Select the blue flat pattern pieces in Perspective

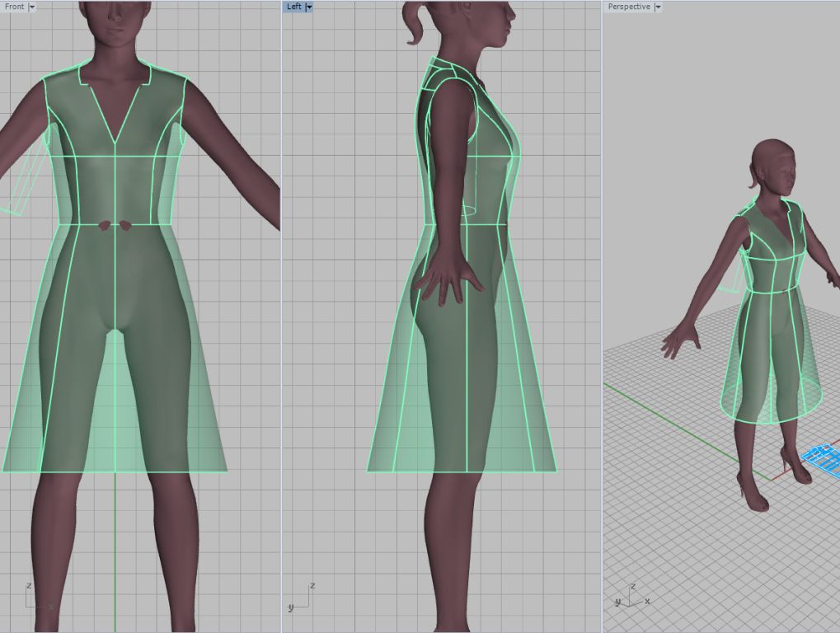tap(823, 457)
